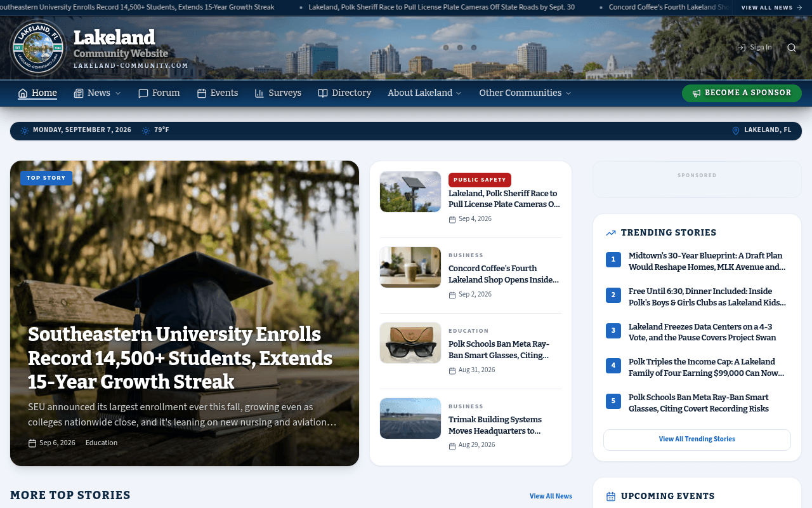Open the Concord Coffee fourth shop headline

coord(504,274)
